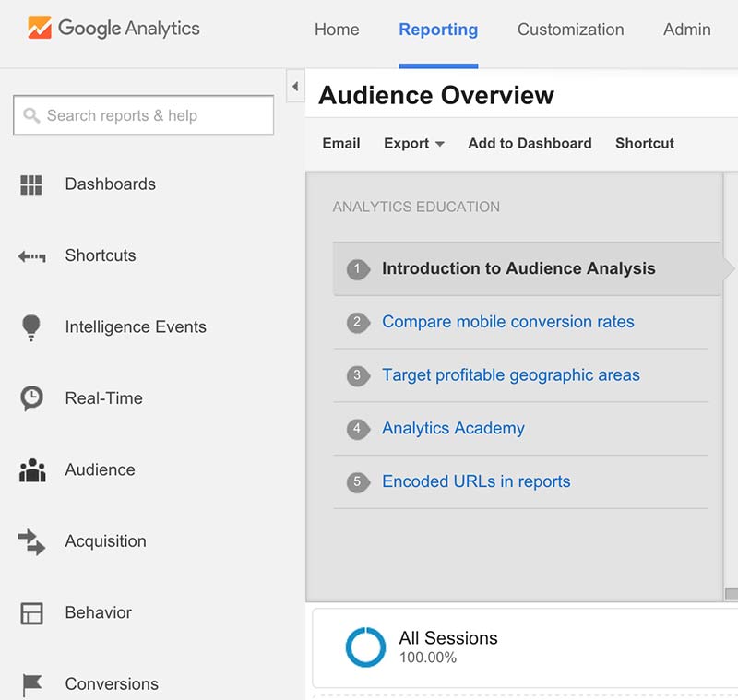Click the search magnifier icon
The width and height of the screenshot is (738, 700).
pos(31,115)
